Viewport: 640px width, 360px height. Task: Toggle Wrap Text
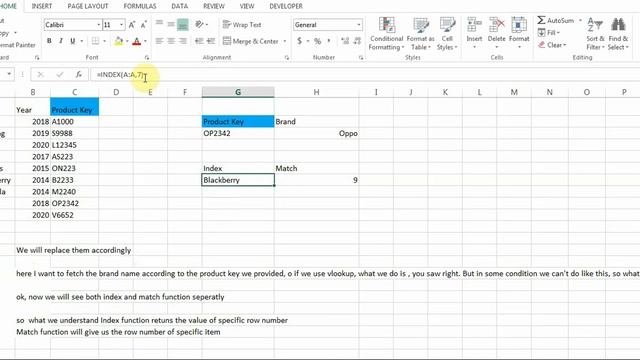pos(242,24)
